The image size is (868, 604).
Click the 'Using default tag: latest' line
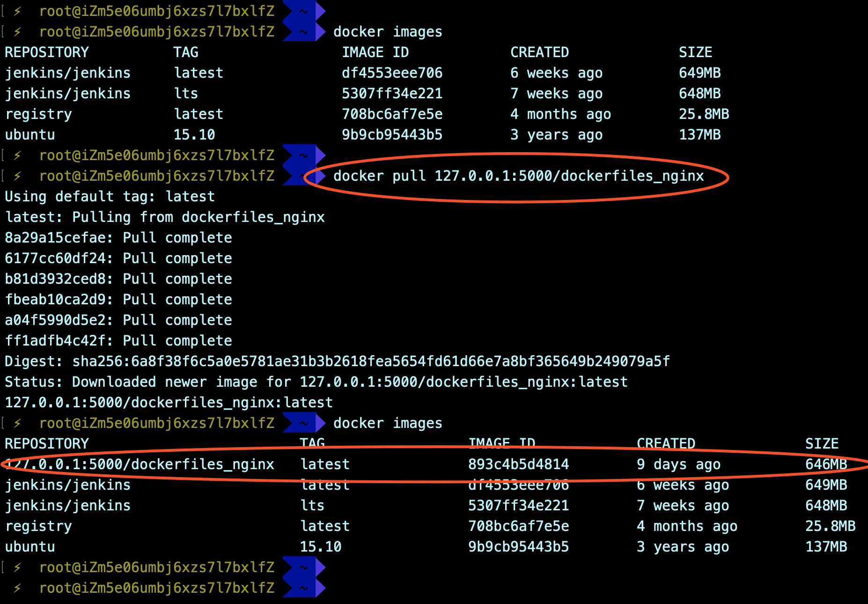110,197
